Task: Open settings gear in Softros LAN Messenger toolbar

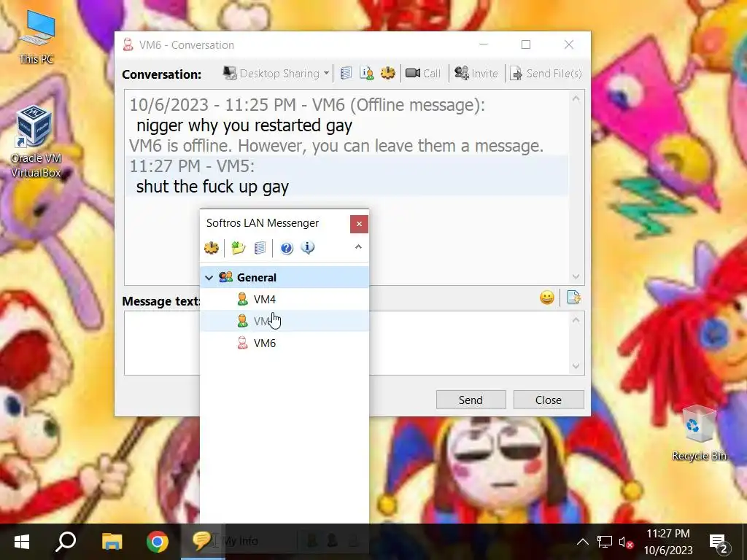Action: pyautogui.click(x=212, y=248)
